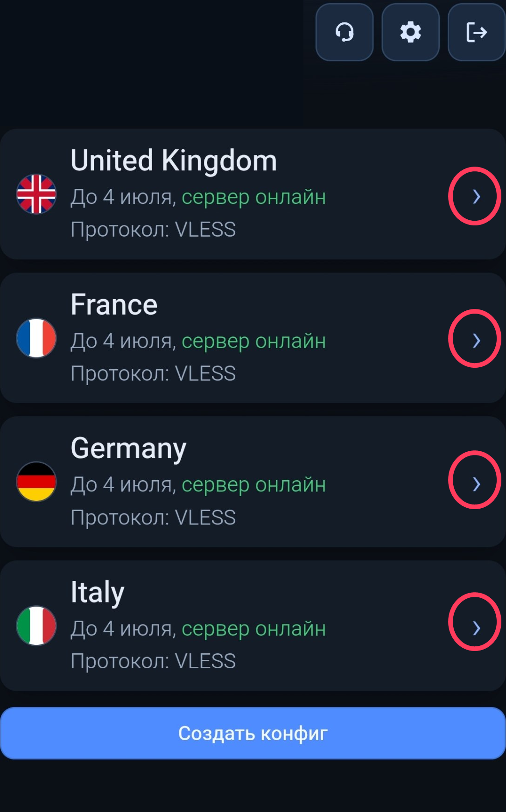The width and height of the screenshot is (506, 812).
Task: Click France's 'Протокол: VLESS' line
Action: click(x=153, y=373)
